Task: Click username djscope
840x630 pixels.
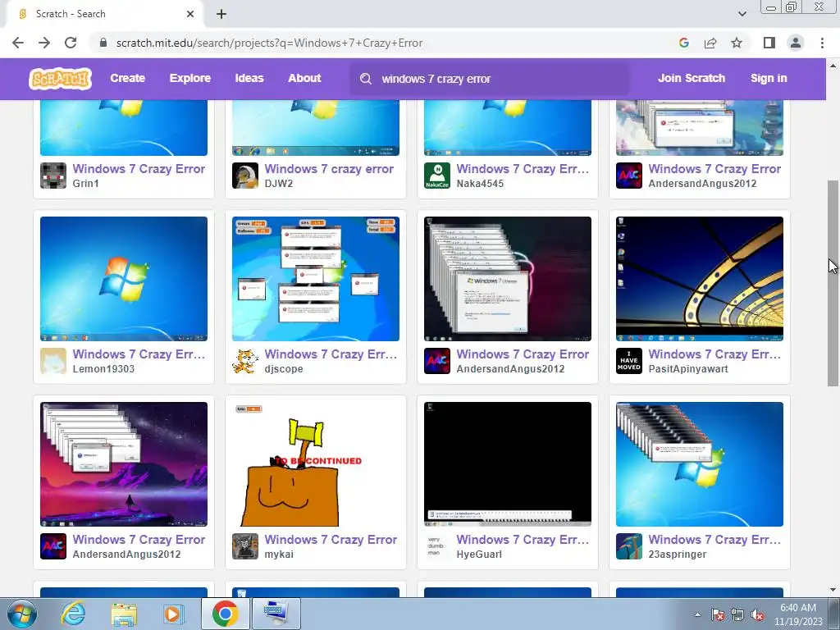Action: 283,369
